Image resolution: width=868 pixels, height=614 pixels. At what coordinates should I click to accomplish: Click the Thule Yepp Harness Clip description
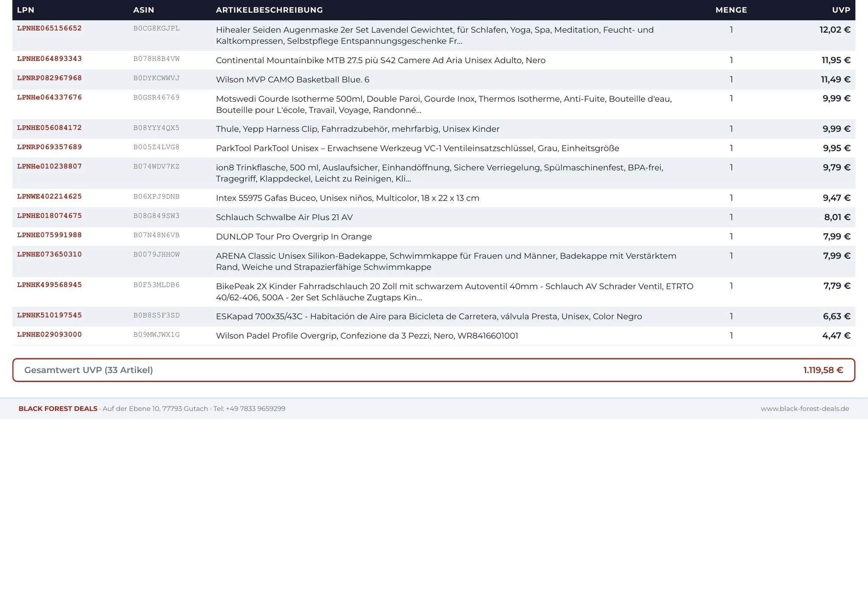(x=358, y=129)
